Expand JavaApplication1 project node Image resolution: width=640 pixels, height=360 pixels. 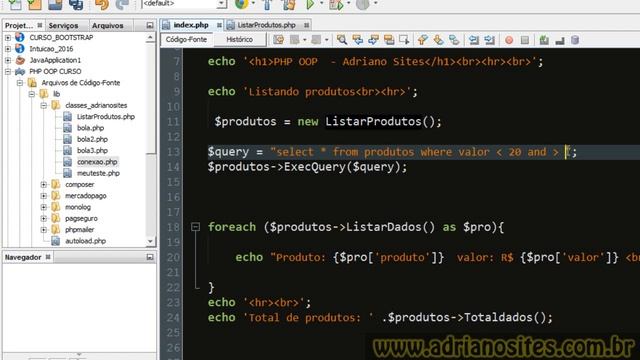coord(8,60)
